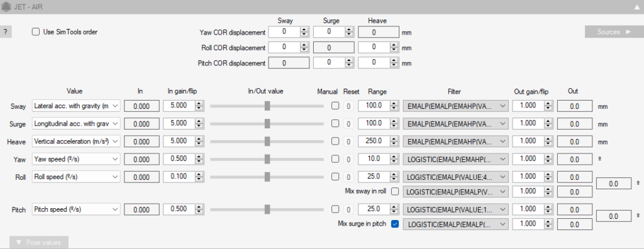Click the Heave In/Out value slider
Image resolution: width=644 pixels, height=249 pixels.
point(267,141)
